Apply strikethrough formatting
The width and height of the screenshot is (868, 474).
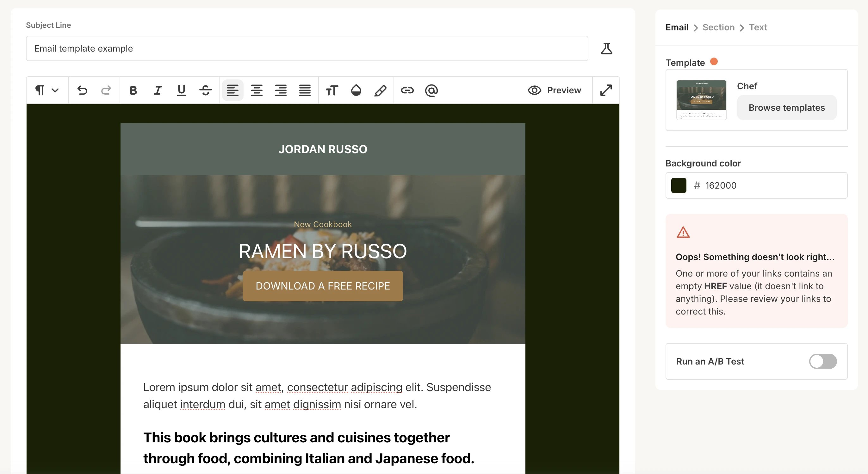[205, 90]
